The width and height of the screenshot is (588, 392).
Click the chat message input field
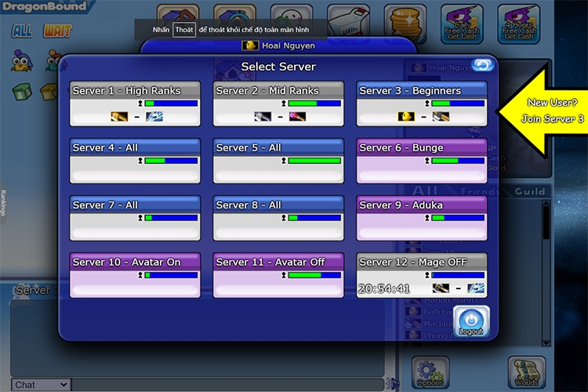[228, 385]
